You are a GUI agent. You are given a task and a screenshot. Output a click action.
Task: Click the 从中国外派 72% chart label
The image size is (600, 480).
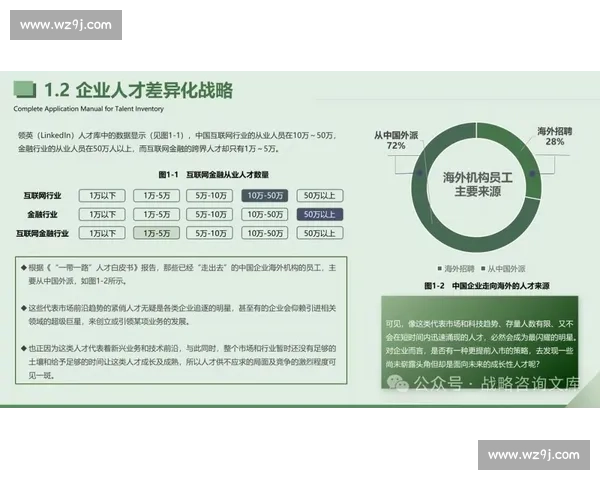click(x=396, y=140)
